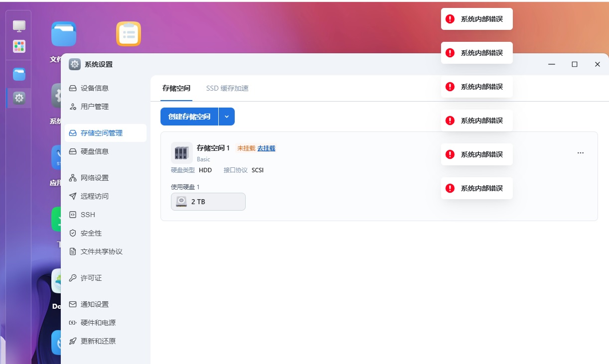Switch to the 存储空间 tab
This screenshot has height=364, width=609.
176,88
